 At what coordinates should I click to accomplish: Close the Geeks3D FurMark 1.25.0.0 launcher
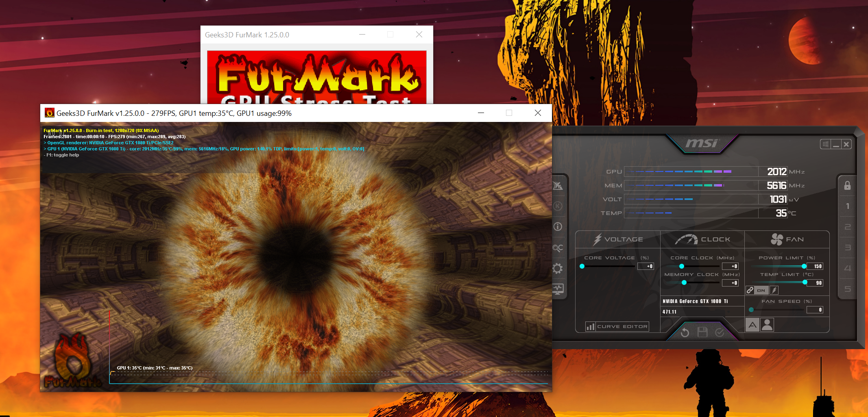(419, 35)
